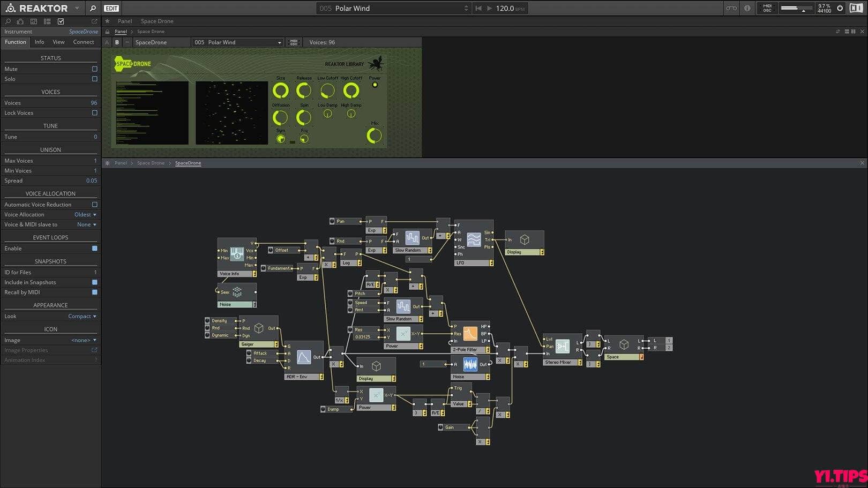Disable Include in Snapshots
This screenshot has width=868, height=488.
[x=95, y=282]
